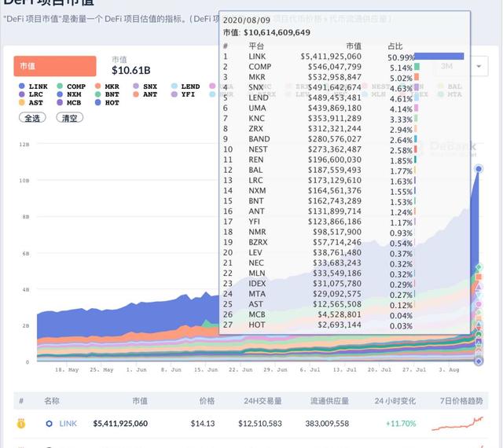503x448 pixels.
Task: Sort table by 市值 column header
Action: click(140, 401)
